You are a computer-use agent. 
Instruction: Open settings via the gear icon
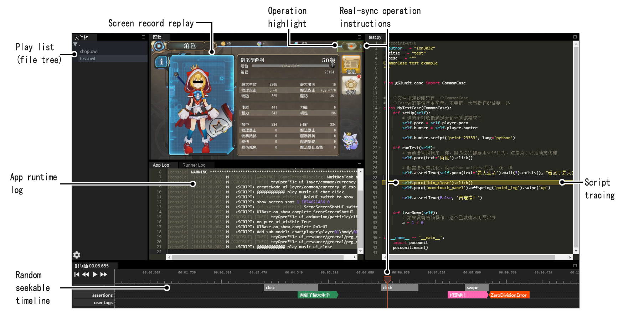coord(77,255)
